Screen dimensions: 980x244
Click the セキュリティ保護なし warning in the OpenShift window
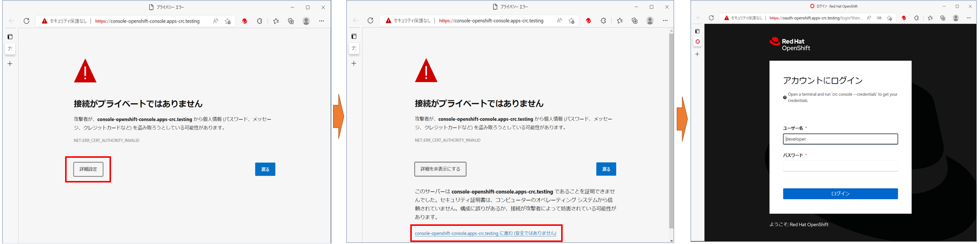(743, 18)
